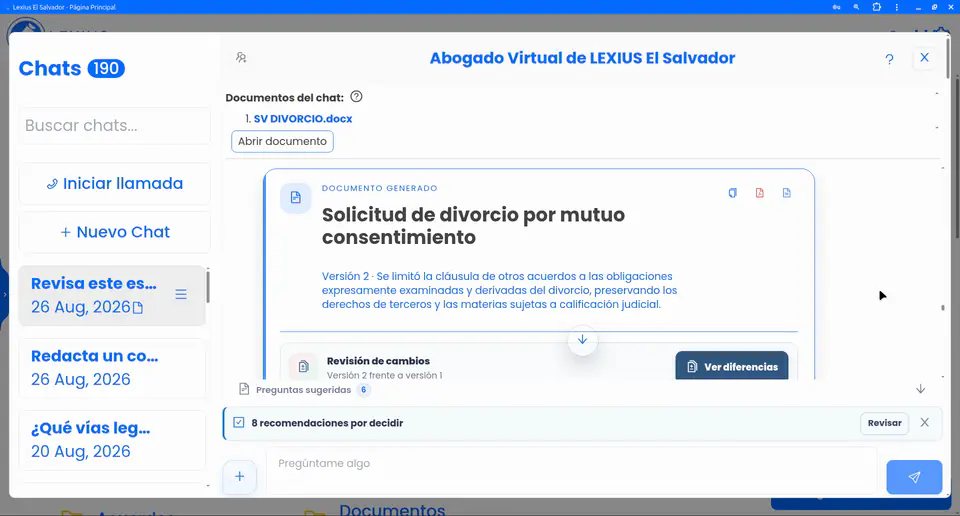Viewport: 960px width, 516px height.
Task: Click the round down-arrow on the document card
Action: pyautogui.click(x=582, y=340)
